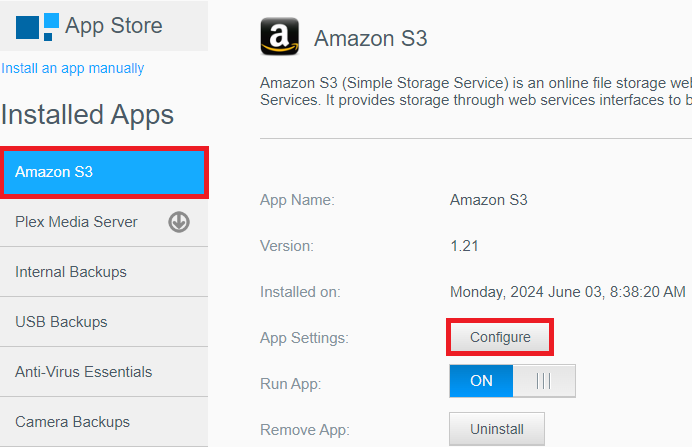
Task: Select Plex Media Server entry
Action: click(x=77, y=222)
